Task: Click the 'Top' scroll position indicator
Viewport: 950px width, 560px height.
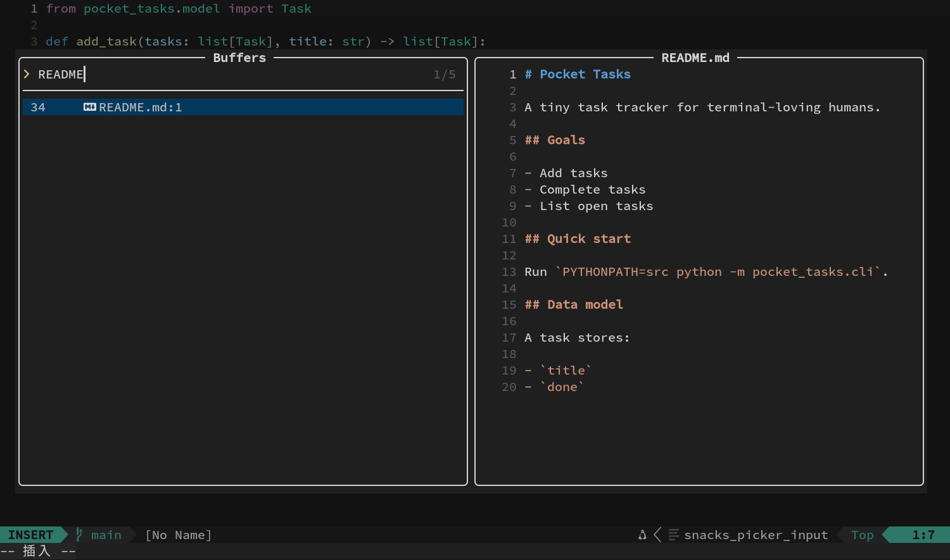Action: (x=863, y=535)
